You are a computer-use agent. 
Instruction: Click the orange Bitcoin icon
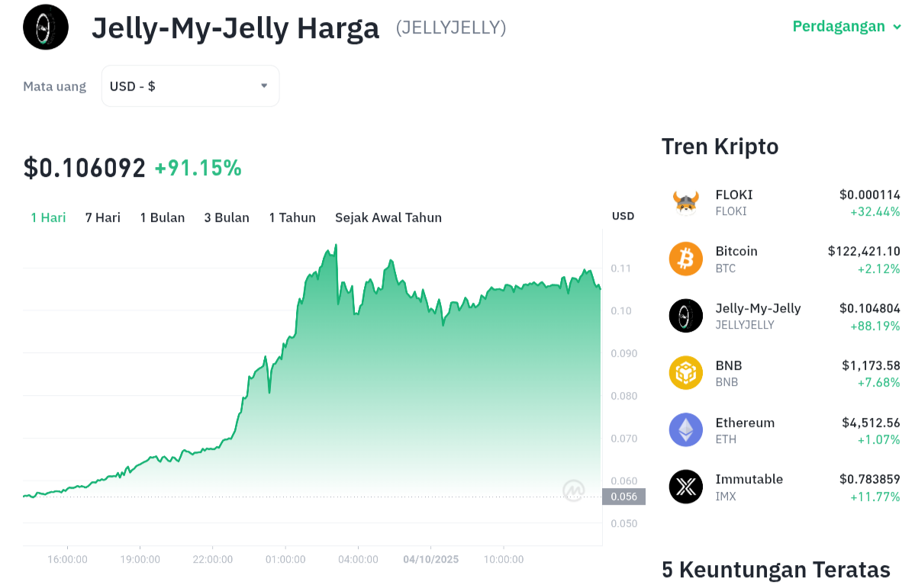pos(685,259)
